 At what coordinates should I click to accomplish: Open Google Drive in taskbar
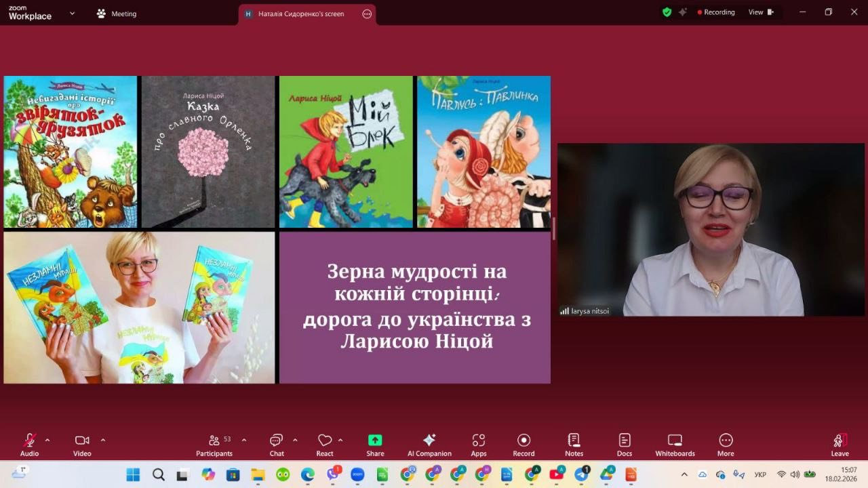[606, 474]
